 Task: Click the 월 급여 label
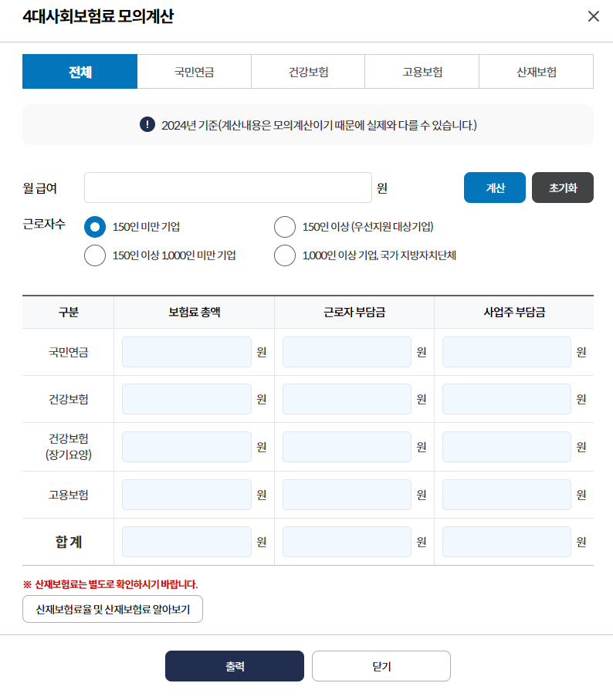click(39, 188)
